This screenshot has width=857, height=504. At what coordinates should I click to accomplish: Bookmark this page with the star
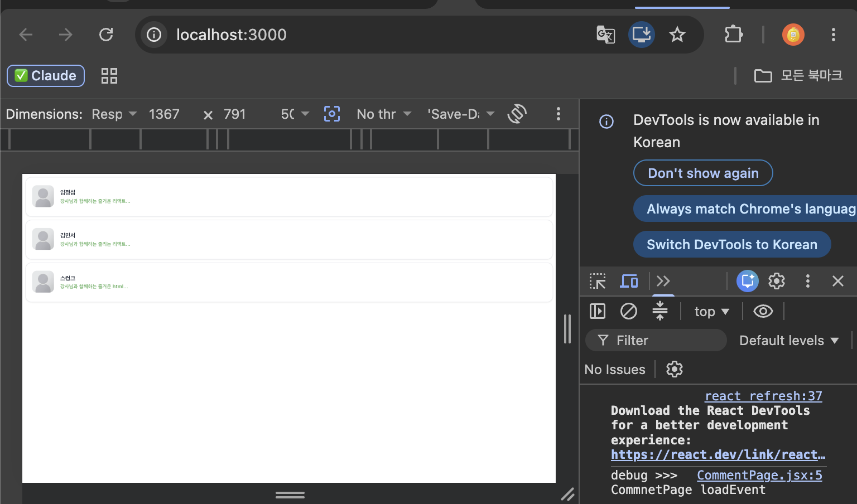[677, 35]
